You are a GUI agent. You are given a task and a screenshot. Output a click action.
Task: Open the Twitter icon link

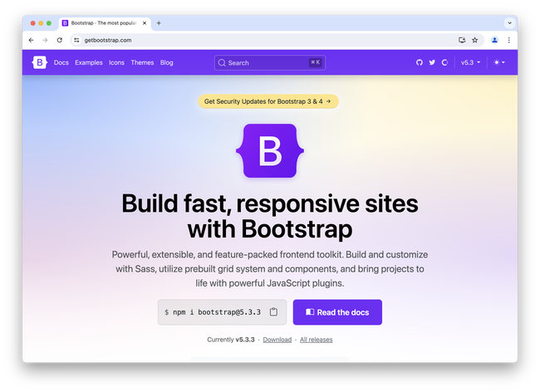point(432,62)
